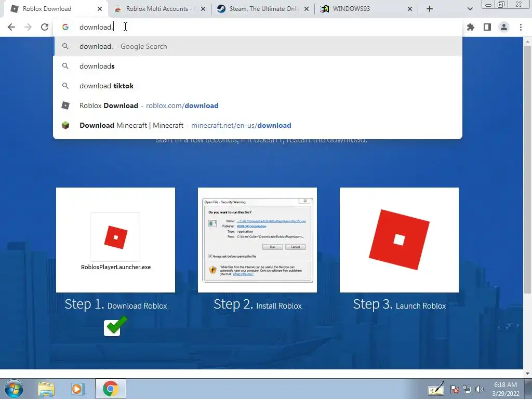Switch to the WINDOWS93 tab
Image resolution: width=532 pixels, height=399 pixels.
(x=366, y=9)
